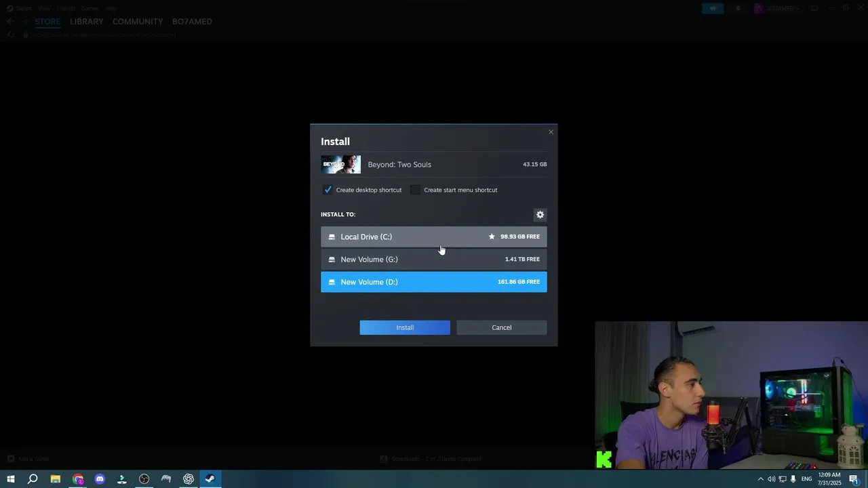Viewport: 868px width, 488px height.
Task: Click the Cancel button
Action: [x=502, y=327]
